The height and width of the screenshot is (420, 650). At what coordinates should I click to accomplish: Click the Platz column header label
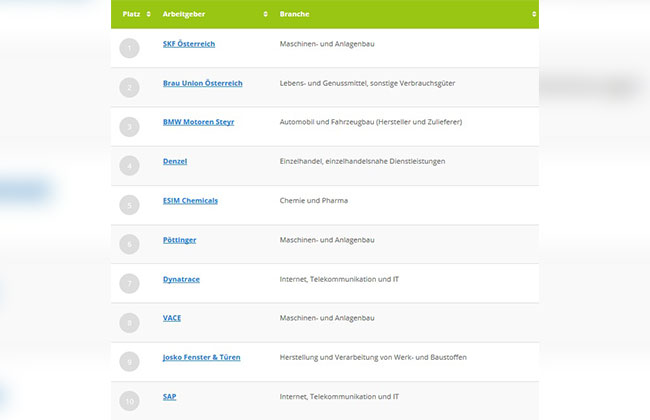click(x=131, y=14)
